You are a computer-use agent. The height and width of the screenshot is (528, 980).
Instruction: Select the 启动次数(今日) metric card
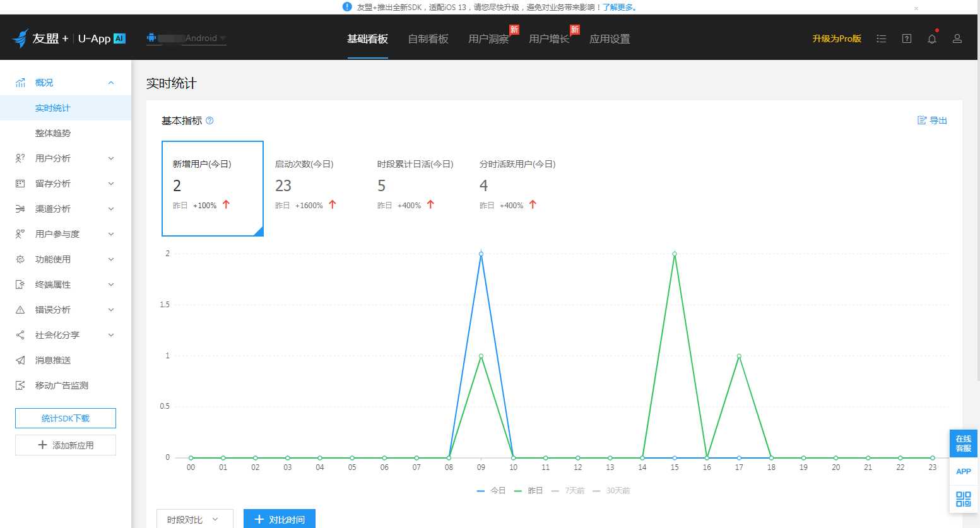tap(315, 188)
